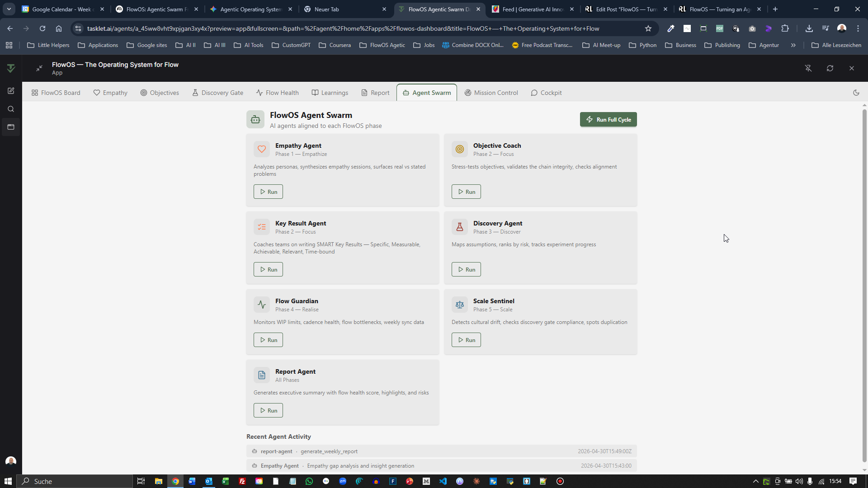868x488 pixels.
Task: Expand hidden bookmarks chevron
Action: pyautogui.click(x=793, y=45)
